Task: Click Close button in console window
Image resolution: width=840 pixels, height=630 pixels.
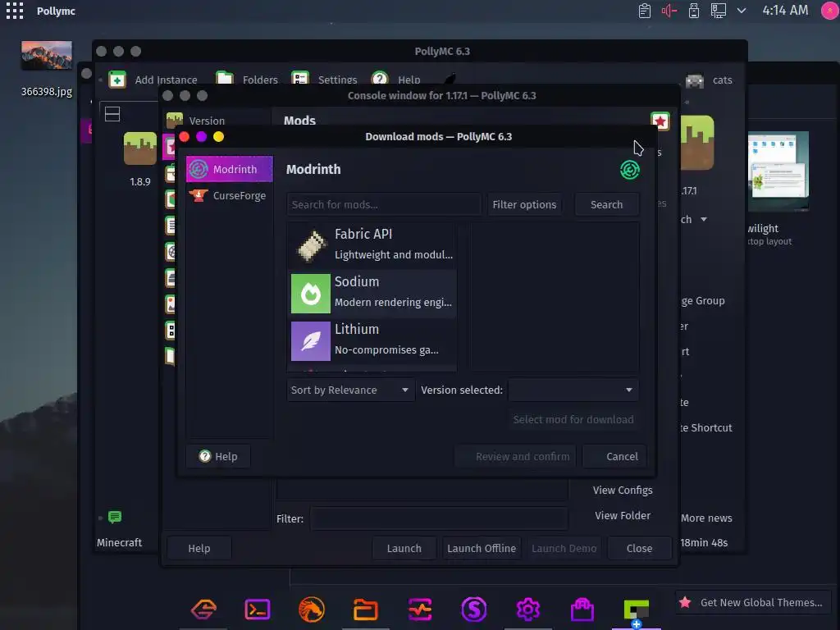Action: point(639,549)
